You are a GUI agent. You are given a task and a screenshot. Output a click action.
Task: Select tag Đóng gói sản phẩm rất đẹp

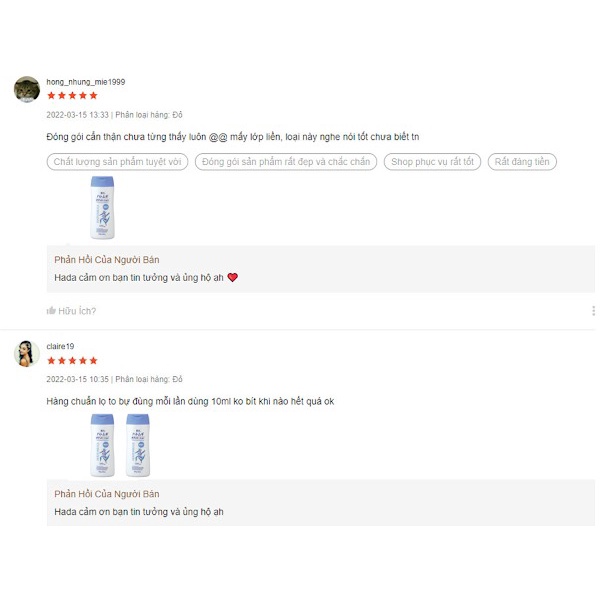tap(286, 162)
